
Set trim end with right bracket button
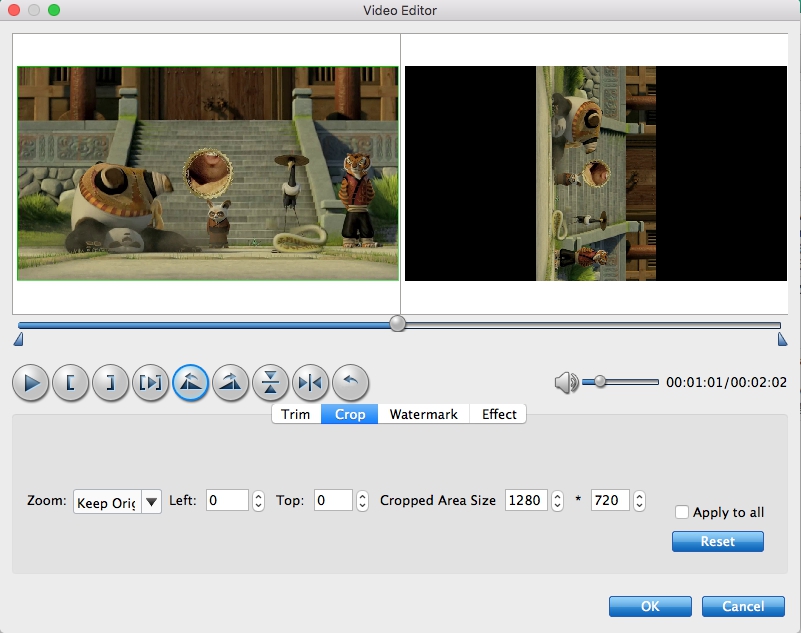[x=110, y=383]
